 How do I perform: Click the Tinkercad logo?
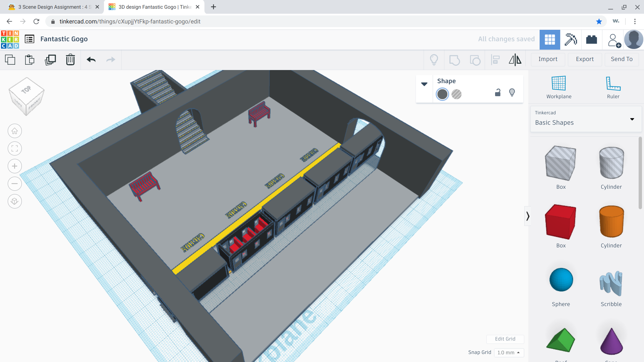pyautogui.click(x=10, y=40)
